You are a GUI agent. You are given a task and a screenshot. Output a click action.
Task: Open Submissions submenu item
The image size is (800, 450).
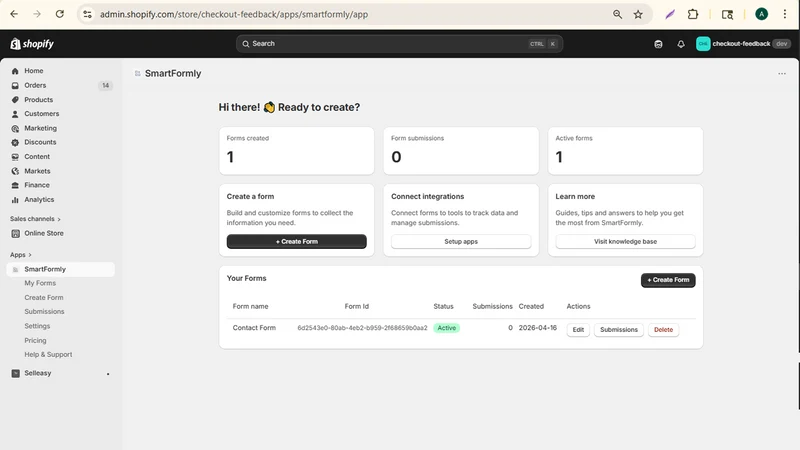[x=44, y=312]
